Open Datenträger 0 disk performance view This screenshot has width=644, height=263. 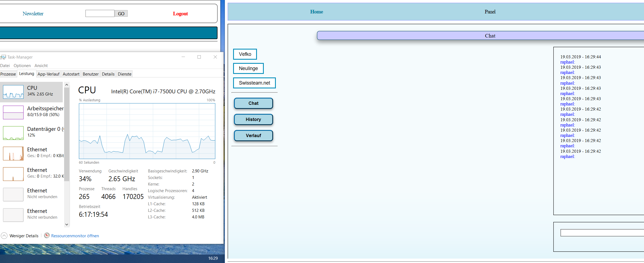(x=13, y=133)
